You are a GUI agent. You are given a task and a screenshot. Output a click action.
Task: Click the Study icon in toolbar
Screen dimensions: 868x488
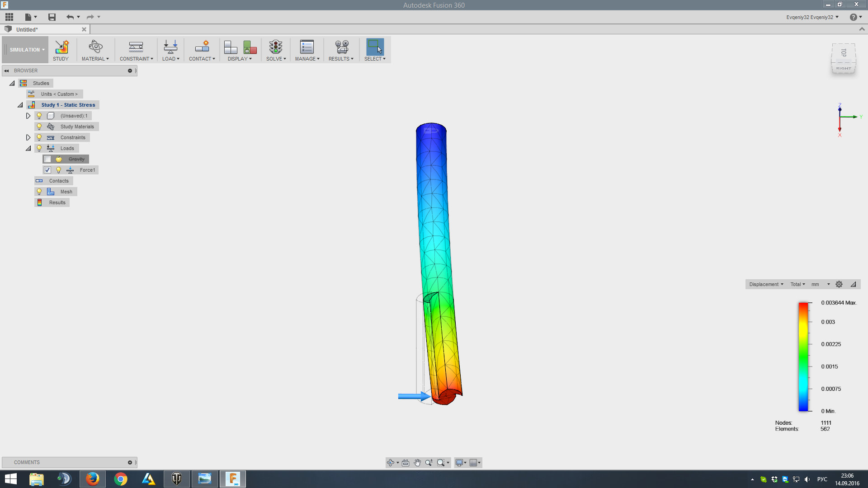(61, 47)
